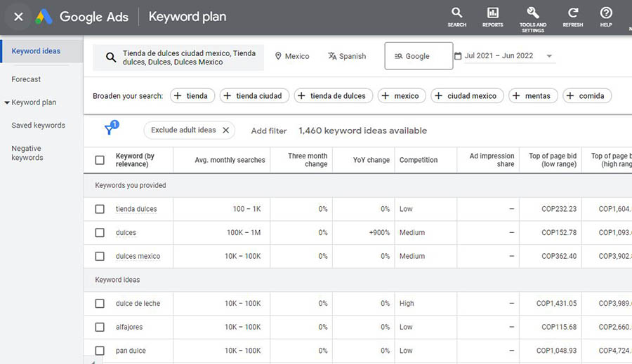The image size is (632, 364).
Task: Open Saved keywords in the sidebar
Action: (x=38, y=126)
